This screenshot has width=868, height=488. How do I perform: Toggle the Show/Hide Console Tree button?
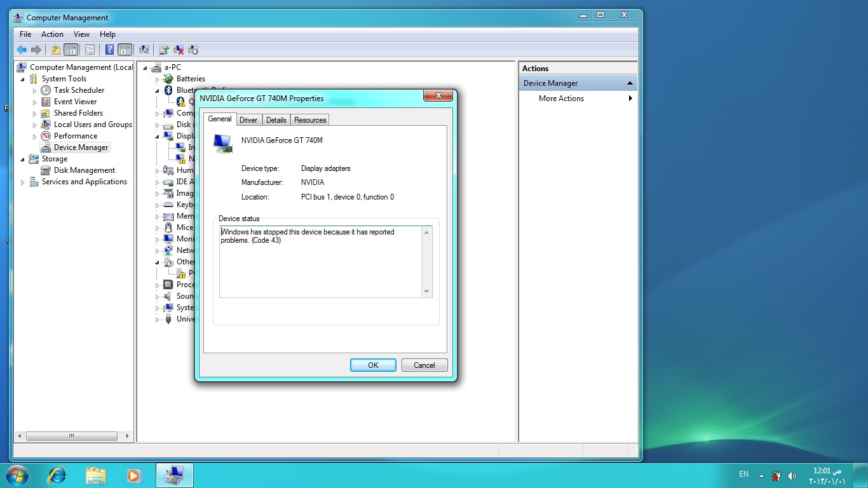coord(71,50)
